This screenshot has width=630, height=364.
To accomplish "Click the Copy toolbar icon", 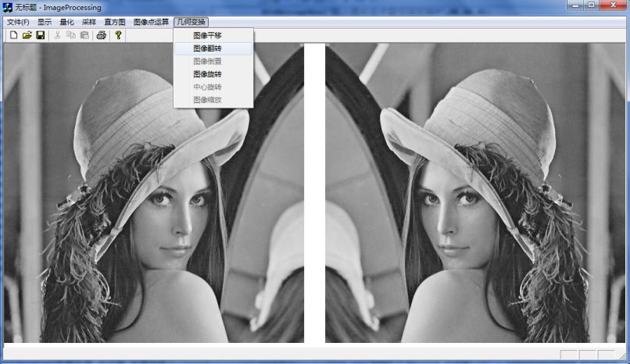I will coord(71,35).
